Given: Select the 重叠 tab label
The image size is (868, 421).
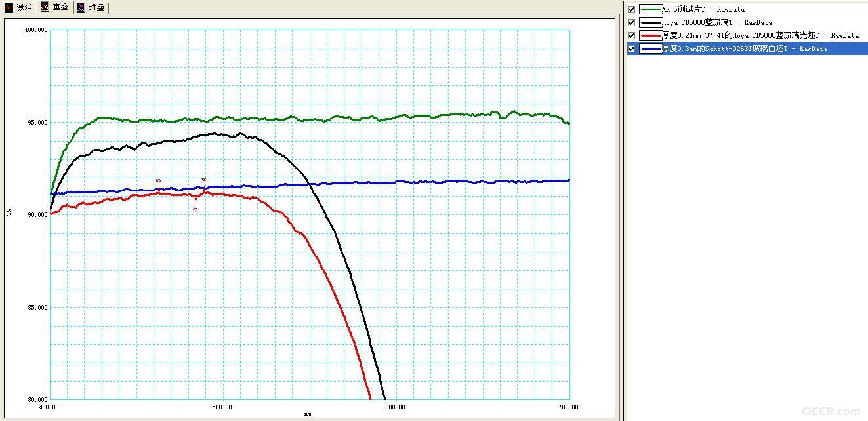Looking at the screenshot, I should [x=61, y=8].
